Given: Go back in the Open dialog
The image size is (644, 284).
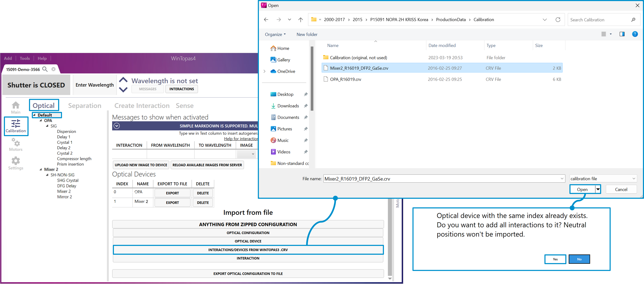Looking at the screenshot, I should (x=266, y=20).
